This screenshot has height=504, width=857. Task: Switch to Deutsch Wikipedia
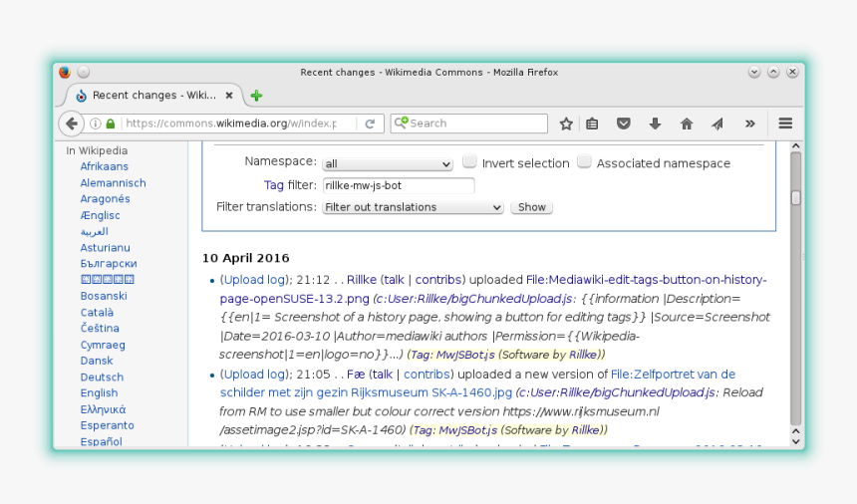pos(103,378)
